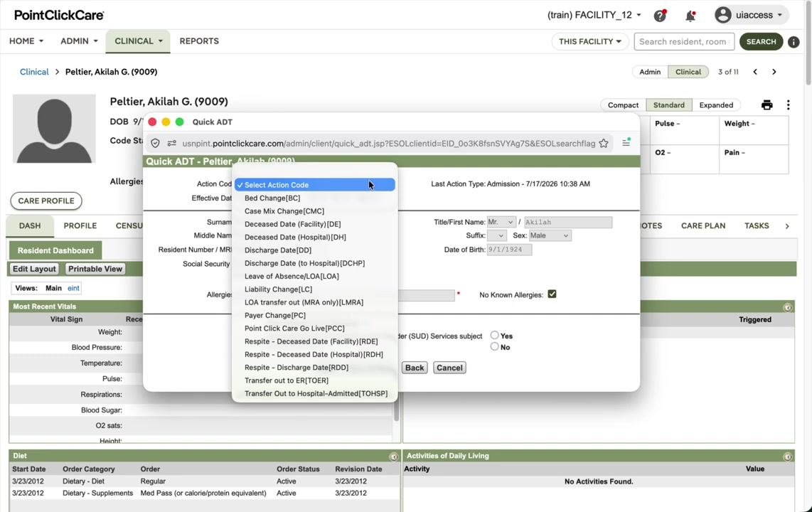Viewport: 812px width, 512px height.
Task: Click Printable View button
Action: pyautogui.click(x=95, y=269)
